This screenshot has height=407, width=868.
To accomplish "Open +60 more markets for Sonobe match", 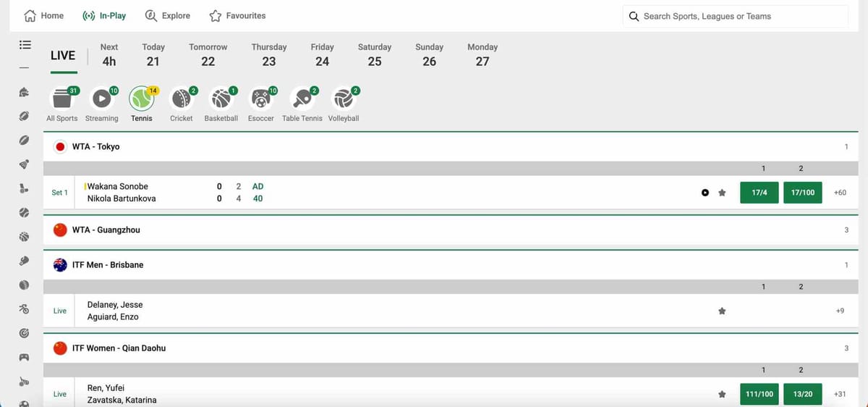I will tap(840, 193).
